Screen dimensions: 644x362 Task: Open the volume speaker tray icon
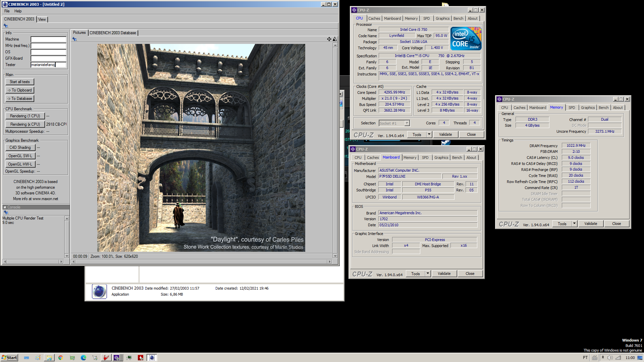click(610, 358)
